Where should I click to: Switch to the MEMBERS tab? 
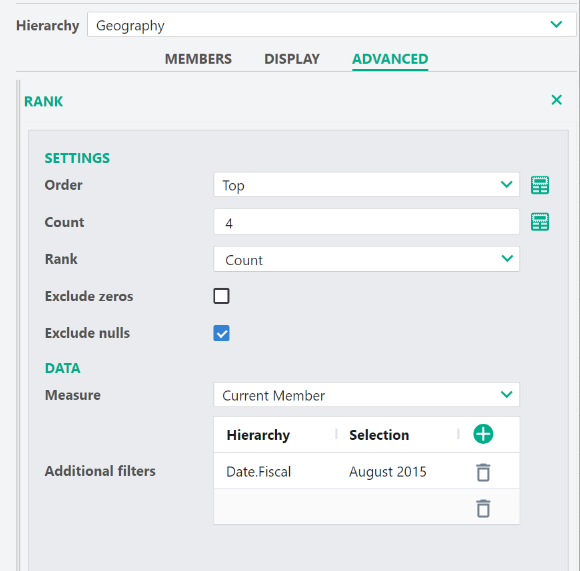pyautogui.click(x=198, y=59)
